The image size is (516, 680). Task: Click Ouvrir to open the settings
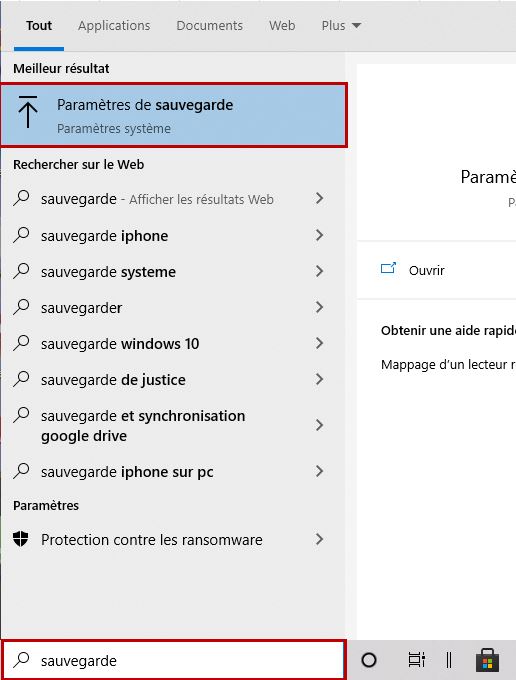[x=427, y=270]
